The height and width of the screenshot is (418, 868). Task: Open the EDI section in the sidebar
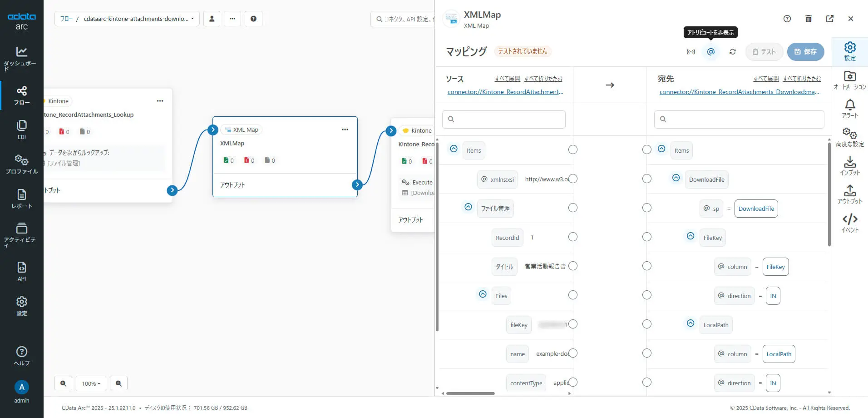[x=21, y=129]
